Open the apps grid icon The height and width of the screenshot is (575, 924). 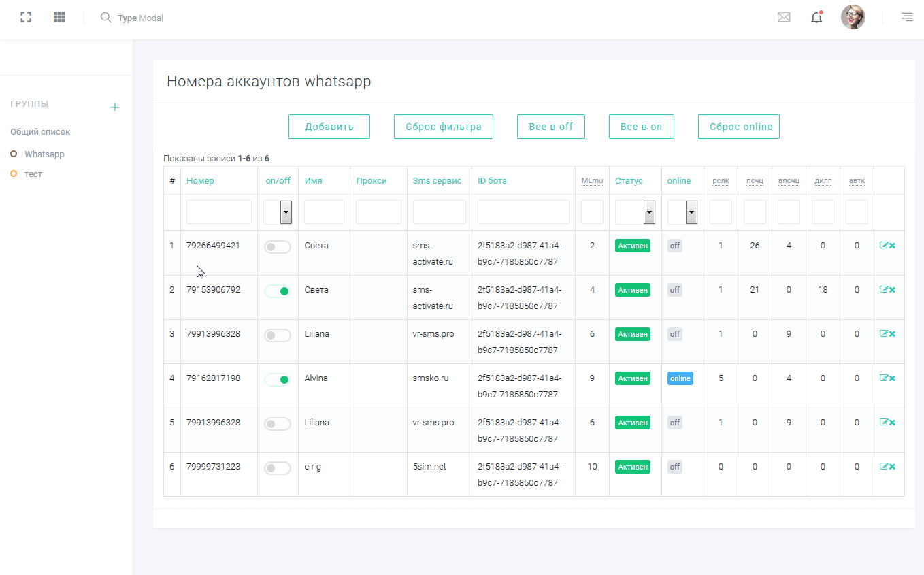click(59, 18)
